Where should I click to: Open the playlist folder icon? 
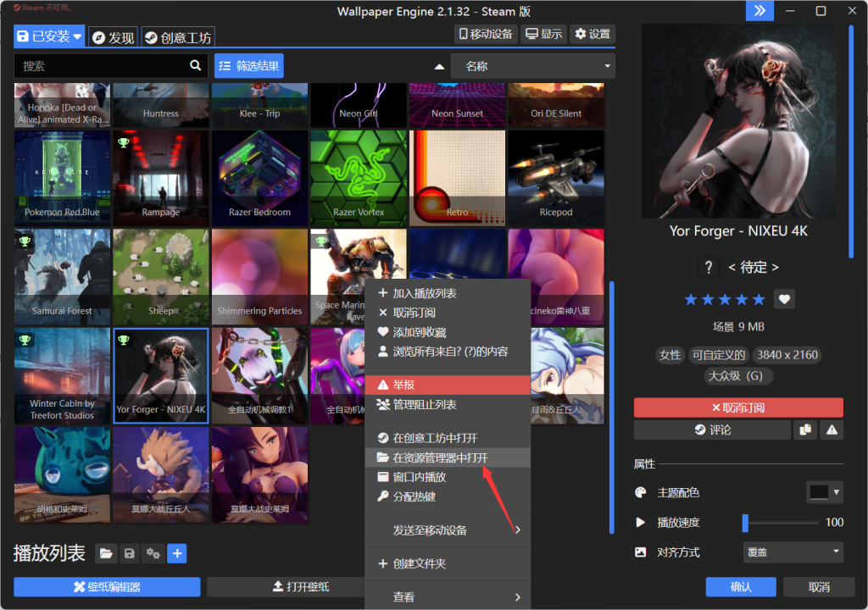point(106,553)
